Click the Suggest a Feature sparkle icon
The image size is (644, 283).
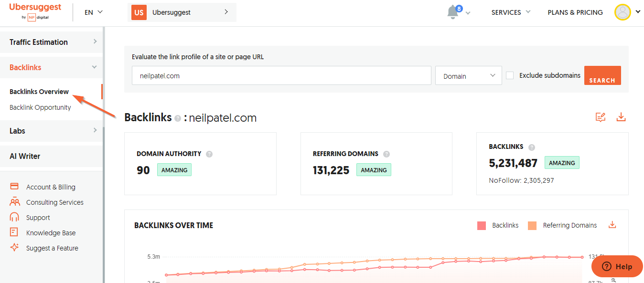tap(14, 248)
